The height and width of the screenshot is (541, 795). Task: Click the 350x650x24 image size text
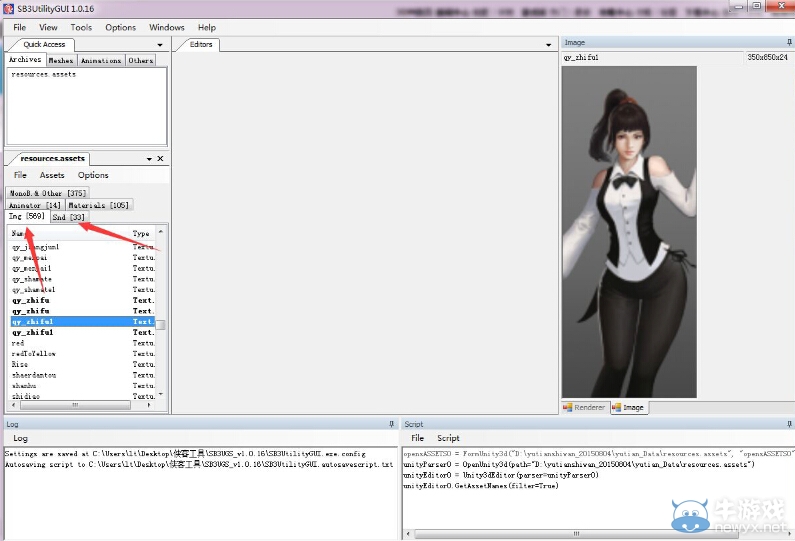tap(768, 58)
